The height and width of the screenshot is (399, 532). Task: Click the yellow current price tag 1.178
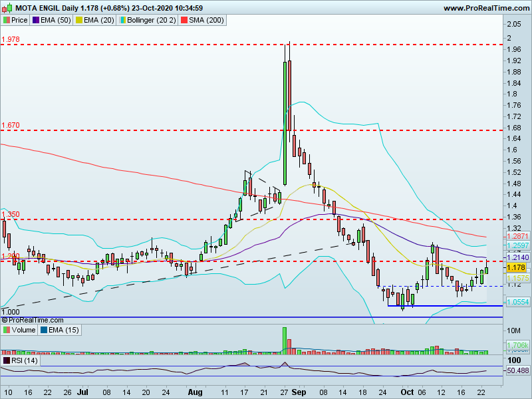(x=516, y=268)
